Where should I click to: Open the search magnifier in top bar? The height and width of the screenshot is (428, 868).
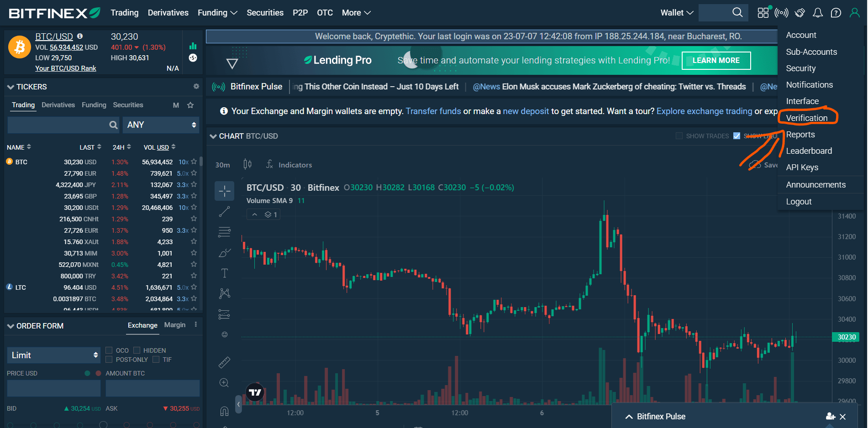click(737, 12)
